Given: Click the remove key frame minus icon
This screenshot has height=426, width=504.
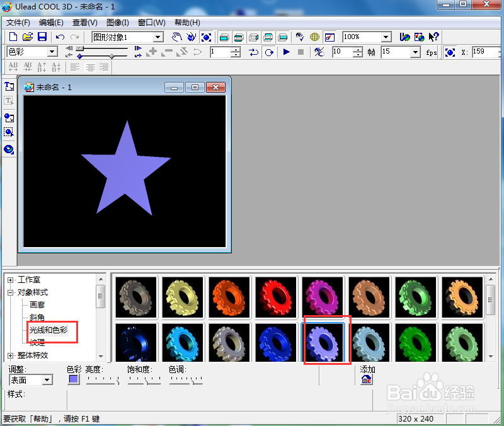Looking at the screenshot, I should tap(167, 52).
